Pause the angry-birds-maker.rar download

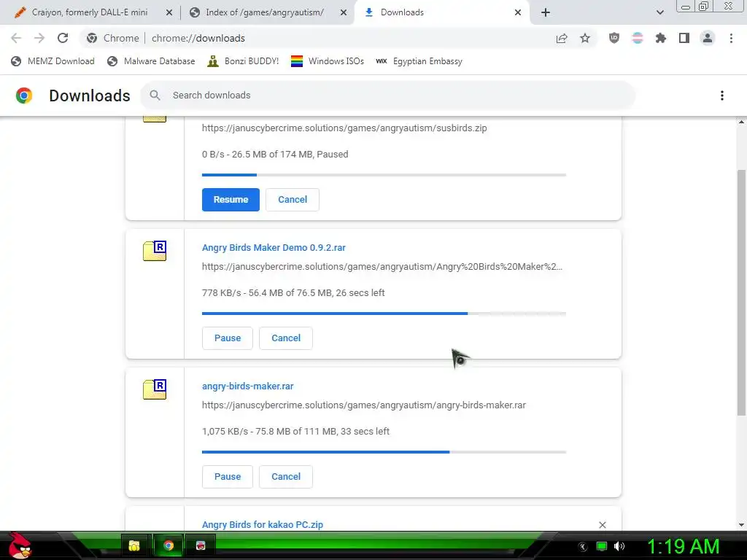(228, 477)
